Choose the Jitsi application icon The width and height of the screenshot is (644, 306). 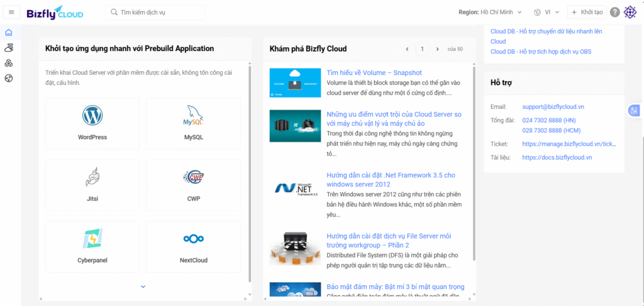pyautogui.click(x=92, y=184)
